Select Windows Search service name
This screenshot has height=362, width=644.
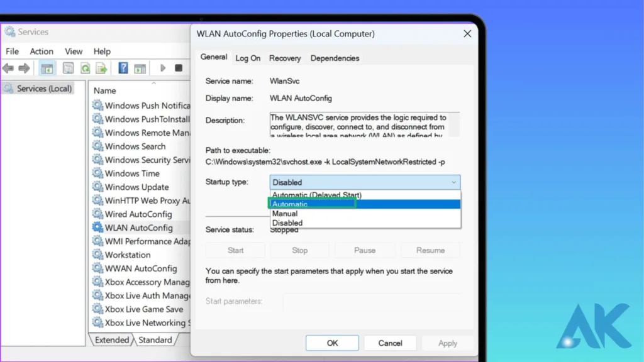135,146
